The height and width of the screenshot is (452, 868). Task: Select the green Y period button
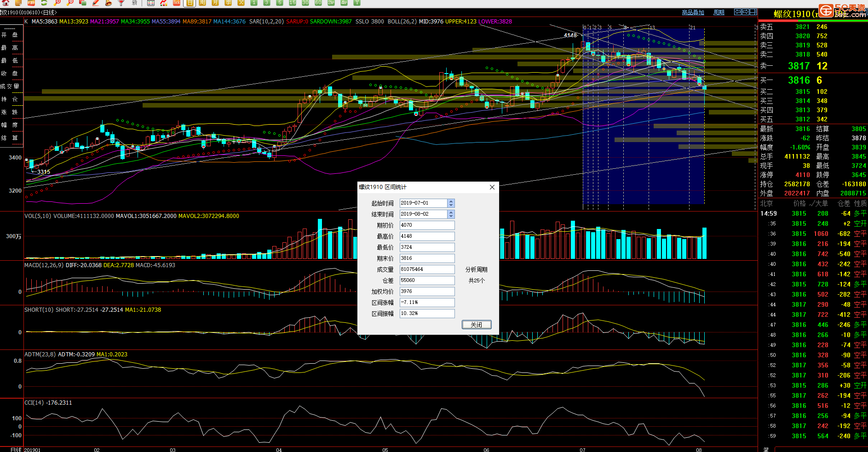tap(357, 2)
